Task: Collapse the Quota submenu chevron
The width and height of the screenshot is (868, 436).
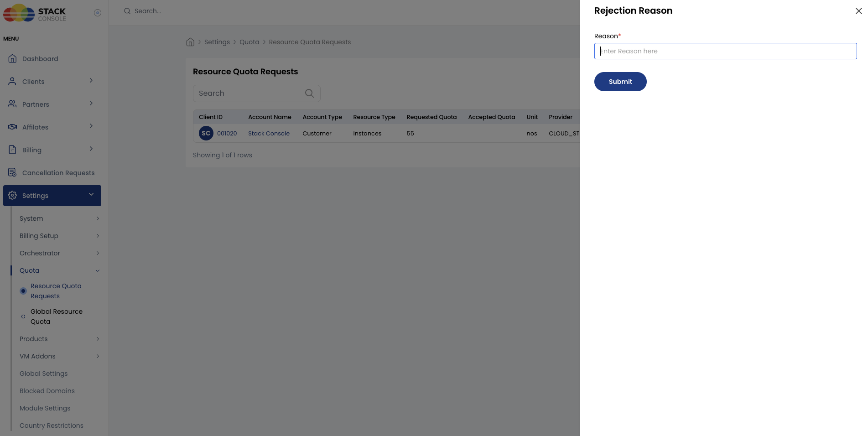Action: (x=98, y=270)
